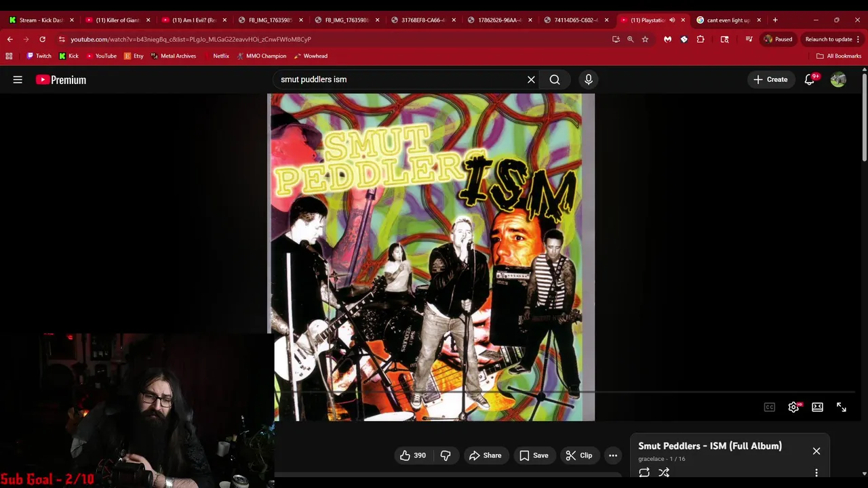Viewport: 868px width, 488px height.
Task: Go back with the browser back arrow
Action: pos(9,39)
